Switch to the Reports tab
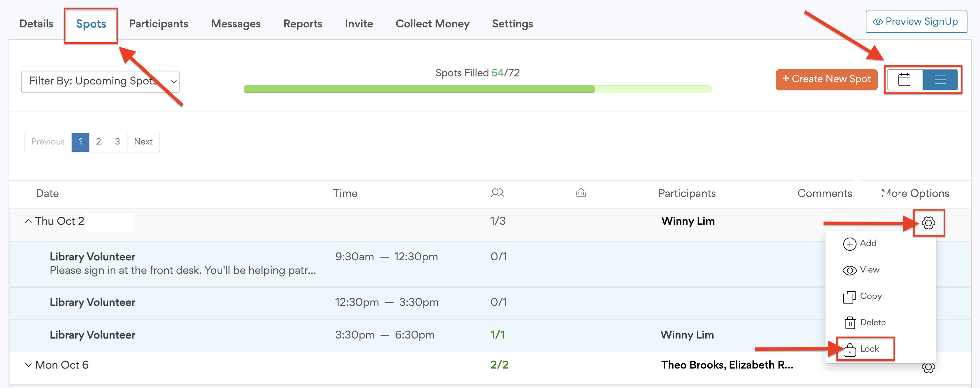The height and width of the screenshot is (388, 980). pos(302,23)
